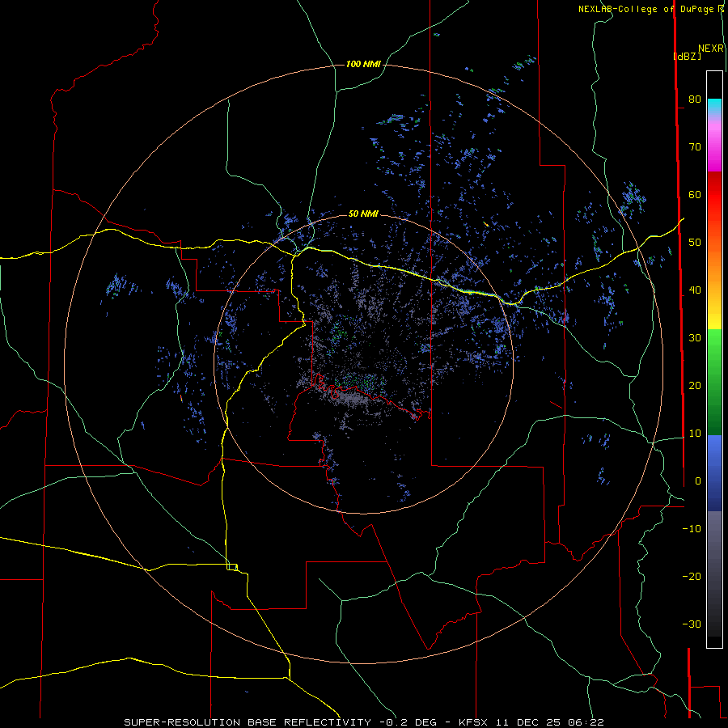
Task: Click the cyan band of the color bar
Action: coord(714,106)
